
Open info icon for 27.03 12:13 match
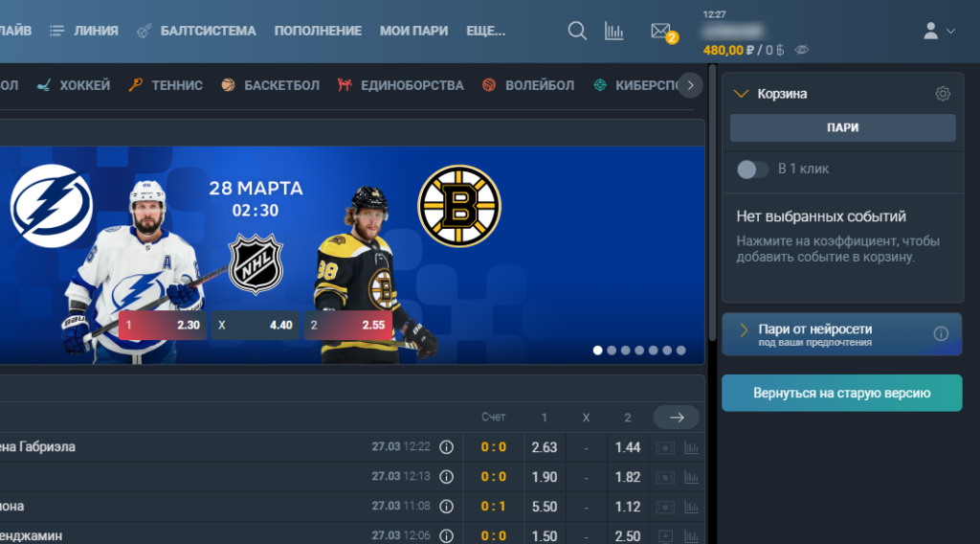point(446,476)
